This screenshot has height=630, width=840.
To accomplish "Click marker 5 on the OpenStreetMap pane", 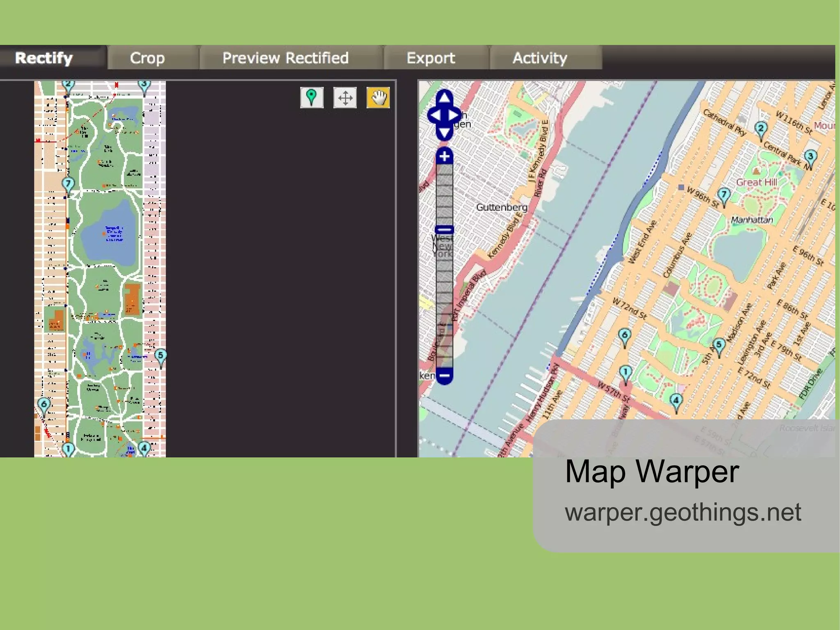I will pos(719,347).
